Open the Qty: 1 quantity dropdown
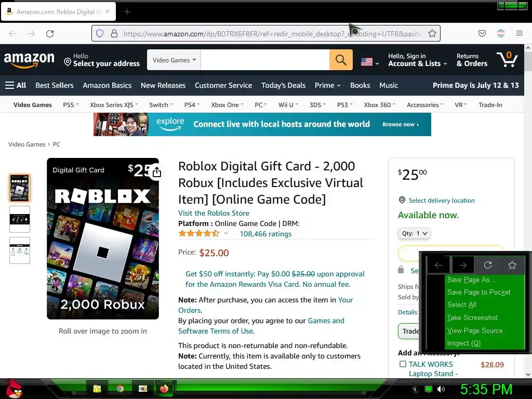532x399 pixels. point(414,233)
